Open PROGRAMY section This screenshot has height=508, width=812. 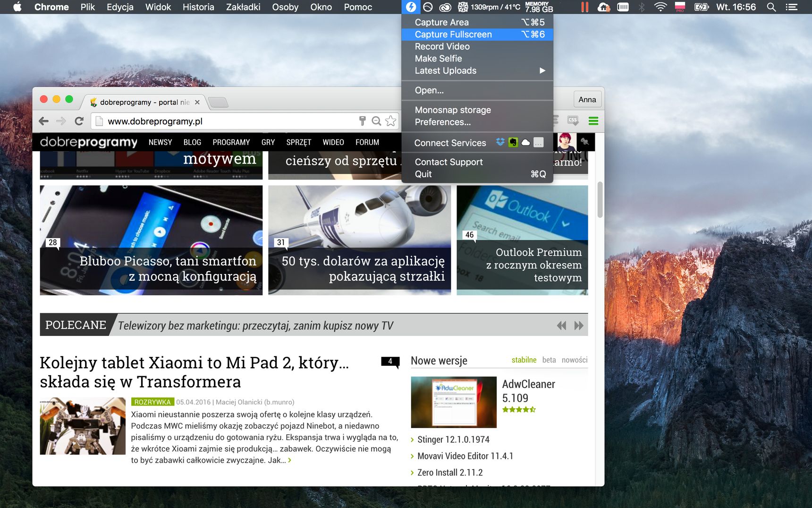point(231,142)
